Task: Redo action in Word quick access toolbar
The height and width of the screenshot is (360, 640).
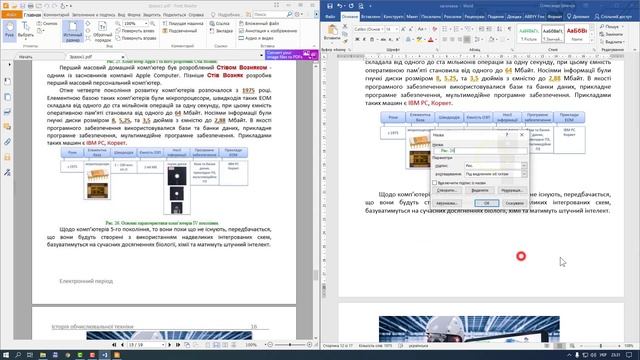Action: pyautogui.click(x=351, y=6)
